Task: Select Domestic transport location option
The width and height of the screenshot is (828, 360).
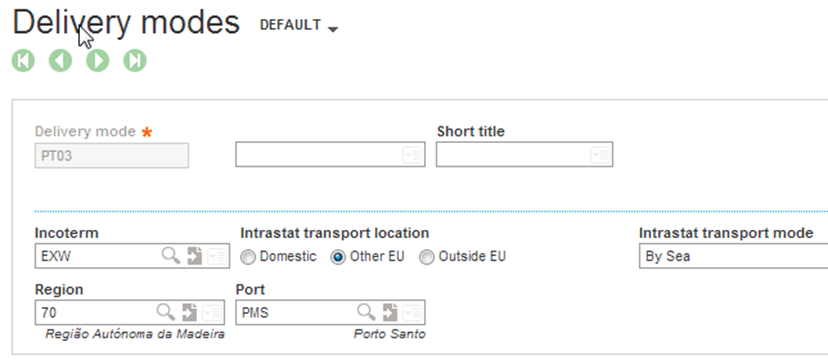Action: click(248, 257)
